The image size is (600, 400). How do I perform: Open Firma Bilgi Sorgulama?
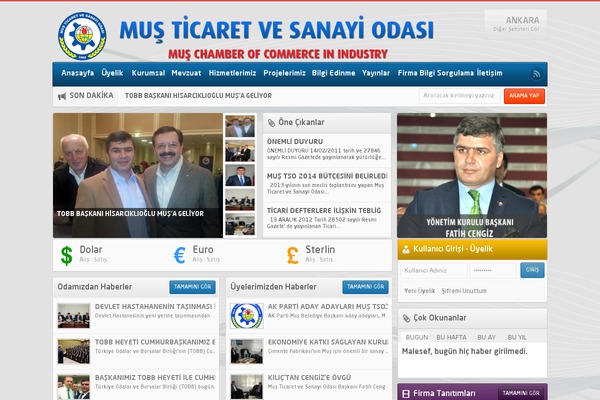[436, 73]
